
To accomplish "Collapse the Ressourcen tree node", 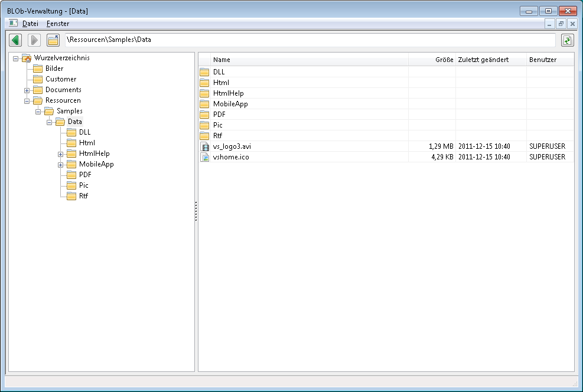I will [27, 101].
